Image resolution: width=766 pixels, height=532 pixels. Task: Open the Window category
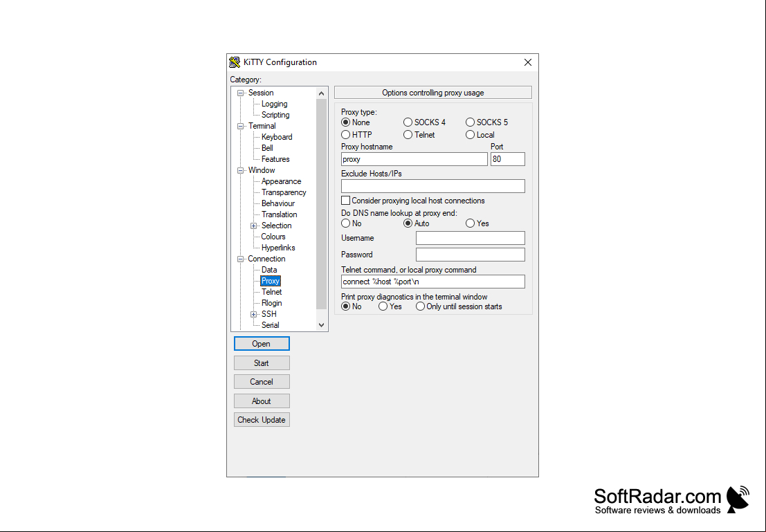click(262, 170)
